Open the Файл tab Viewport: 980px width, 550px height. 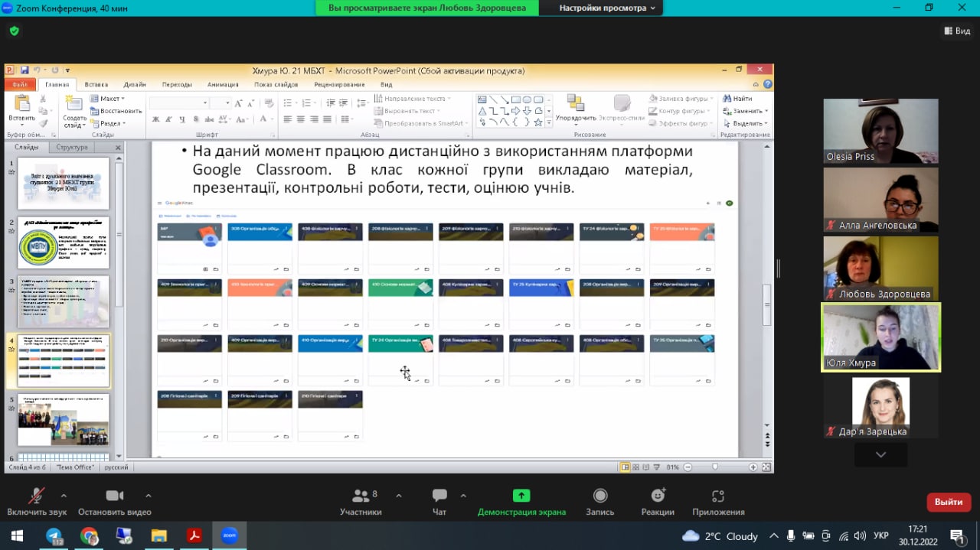point(21,85)
